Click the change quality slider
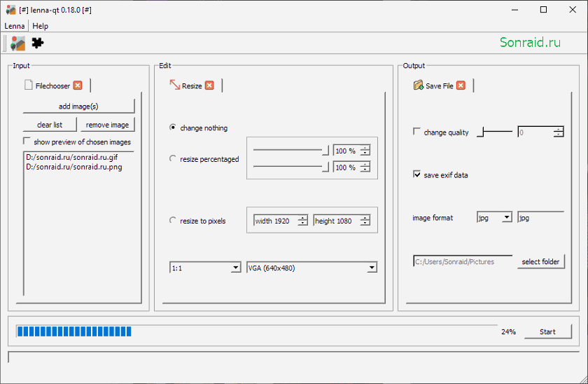Image resolution: width=588 pixels, height=384 pixels. pyautogui.click(x=494, y=132)
